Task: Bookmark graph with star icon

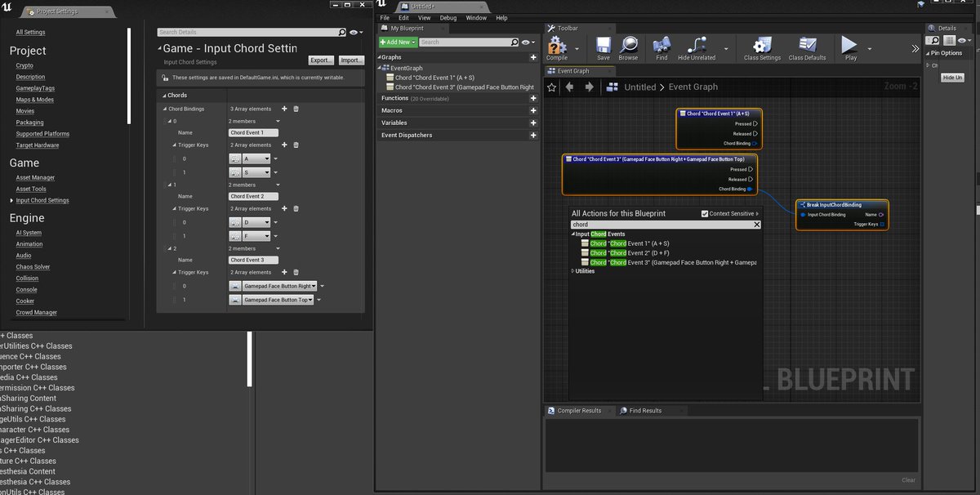Action: coord(552,87)
